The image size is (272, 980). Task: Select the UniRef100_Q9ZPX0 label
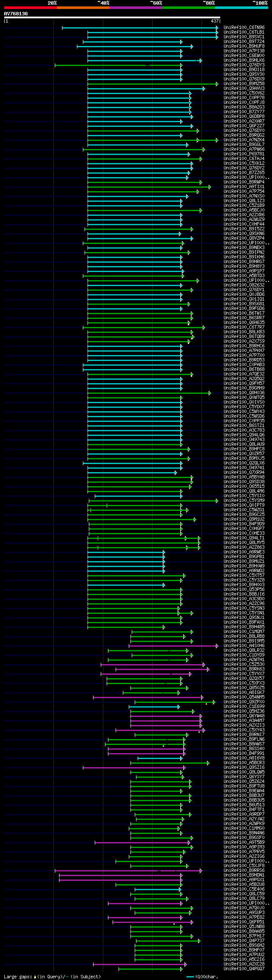[244, 702]
